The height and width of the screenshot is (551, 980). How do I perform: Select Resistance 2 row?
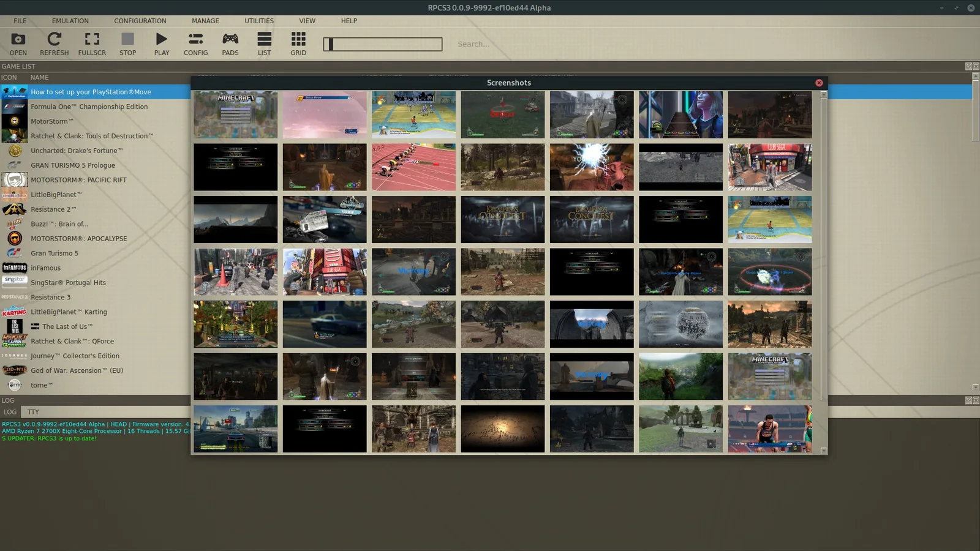pos(95,209)
